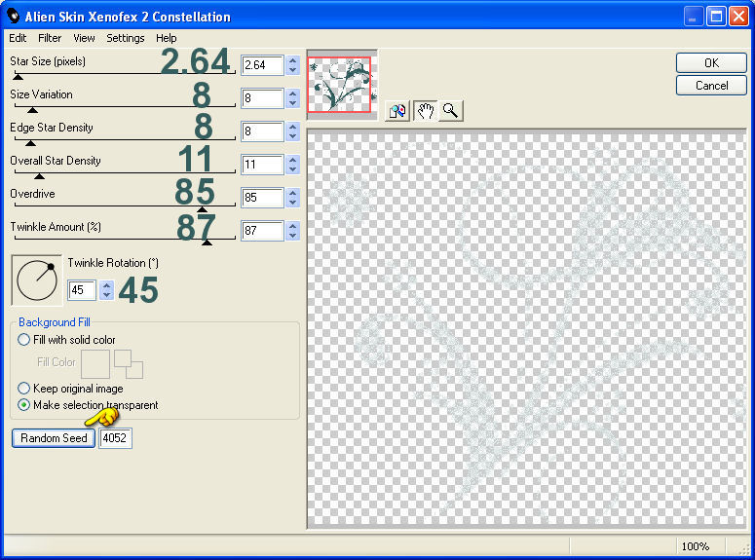Open the Edit menu
Viewport: 755px width, 560px height.
(18, 38)
